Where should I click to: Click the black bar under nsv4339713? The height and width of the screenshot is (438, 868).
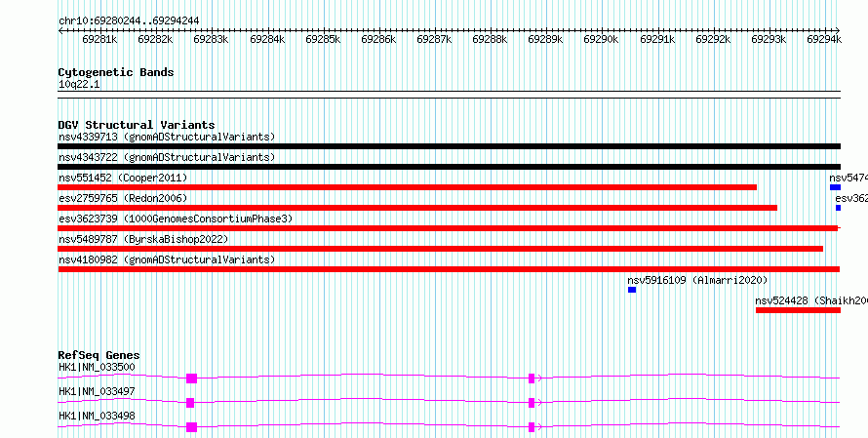coord(449,146)
